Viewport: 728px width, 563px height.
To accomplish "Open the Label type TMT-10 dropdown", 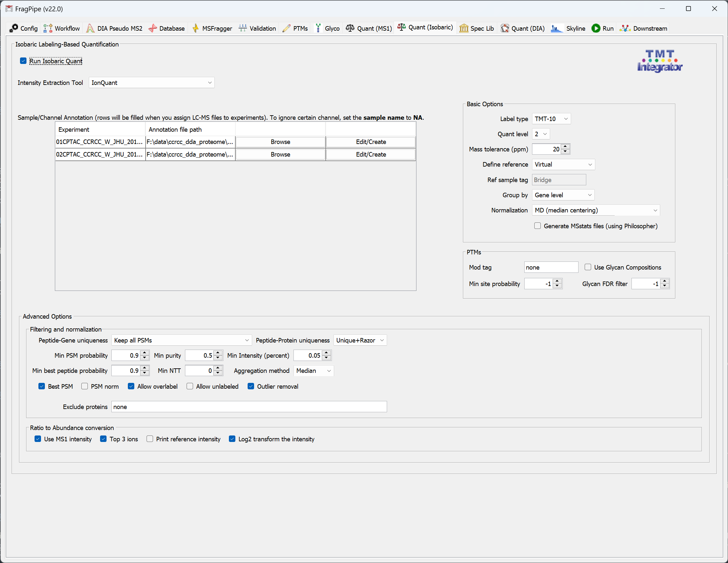I will coord(551,119).
